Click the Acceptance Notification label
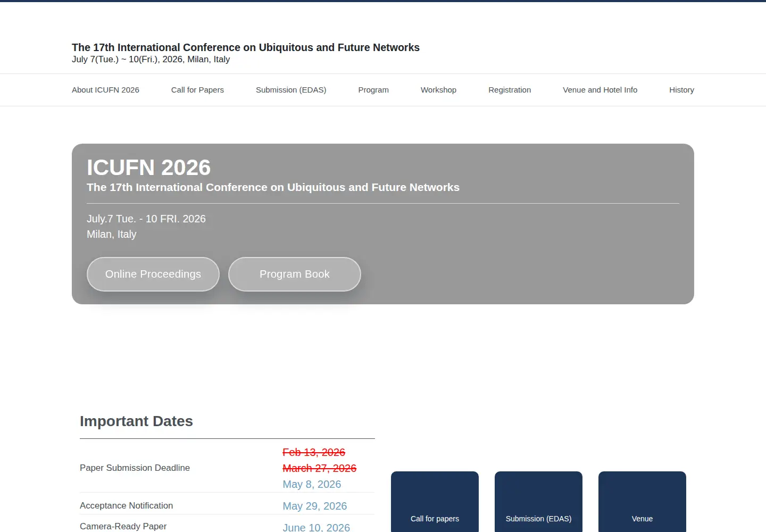Screen dimensions: 766x532 pos(126,505)
